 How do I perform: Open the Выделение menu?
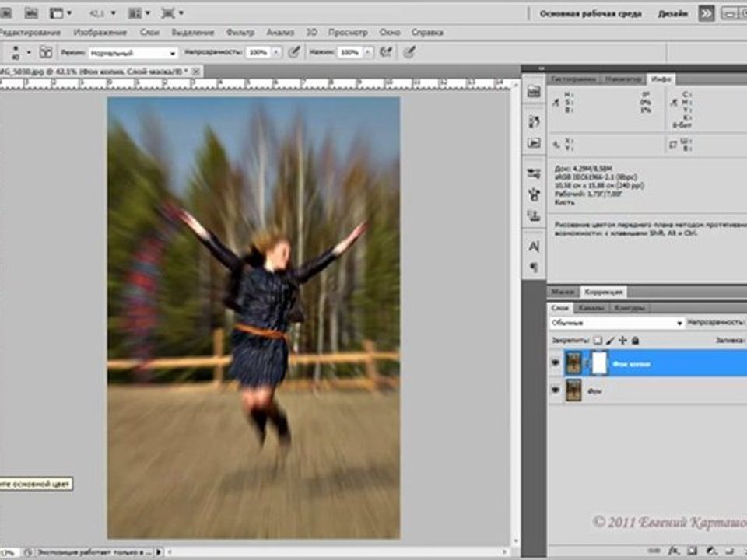[192, 33]
